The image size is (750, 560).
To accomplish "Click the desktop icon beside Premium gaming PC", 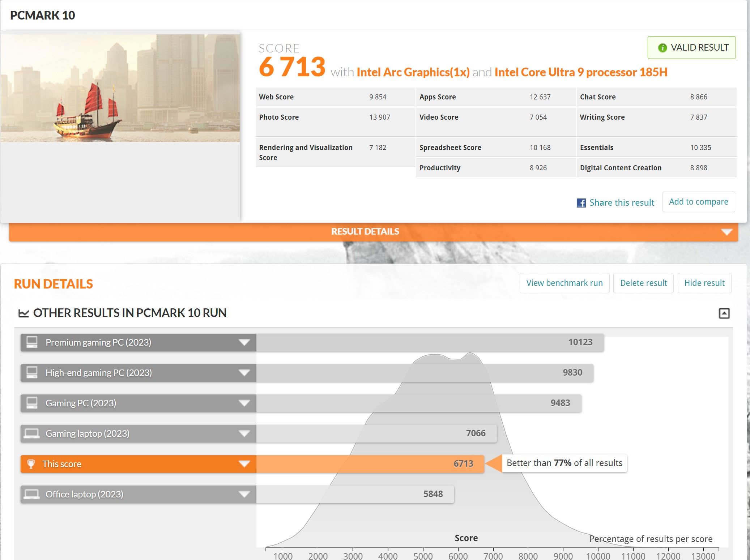I will (x=32, y=342).
